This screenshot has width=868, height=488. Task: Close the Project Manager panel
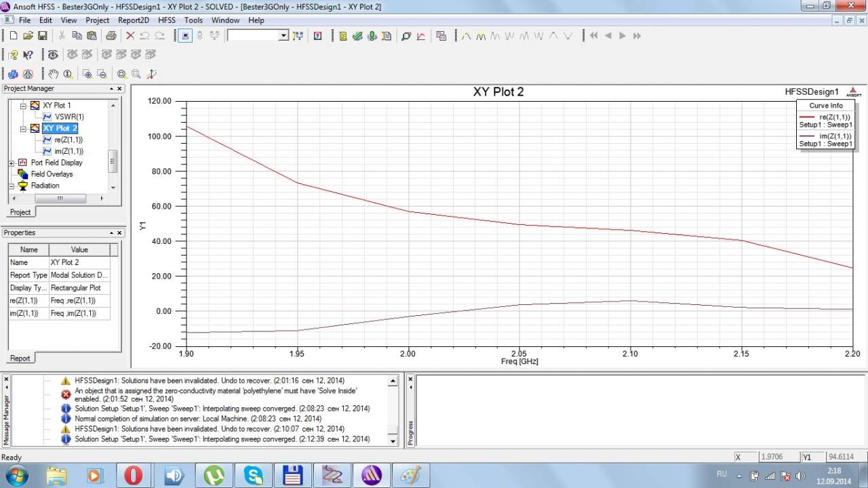120,89
